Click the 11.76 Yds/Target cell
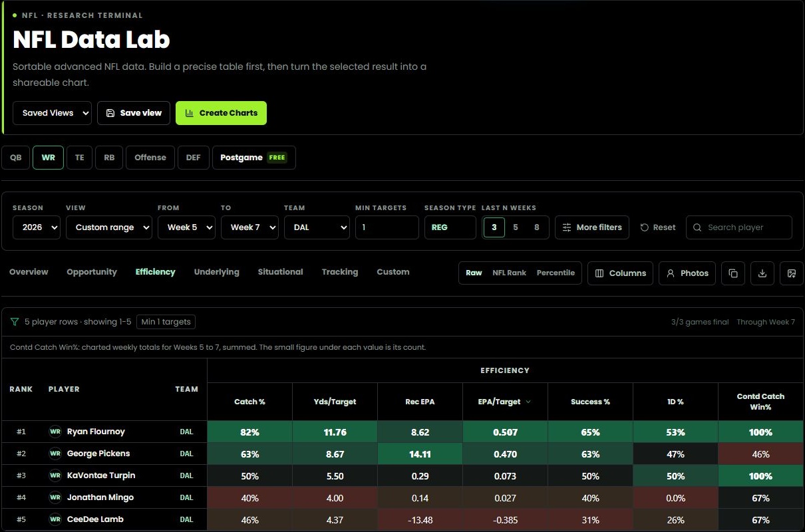 point(335,432)
